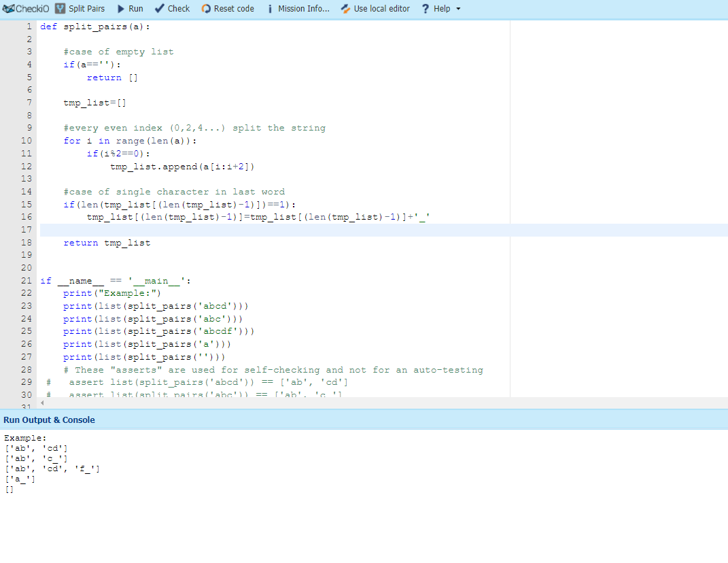
Task: Reset the code to default
Action: (228, 8)
